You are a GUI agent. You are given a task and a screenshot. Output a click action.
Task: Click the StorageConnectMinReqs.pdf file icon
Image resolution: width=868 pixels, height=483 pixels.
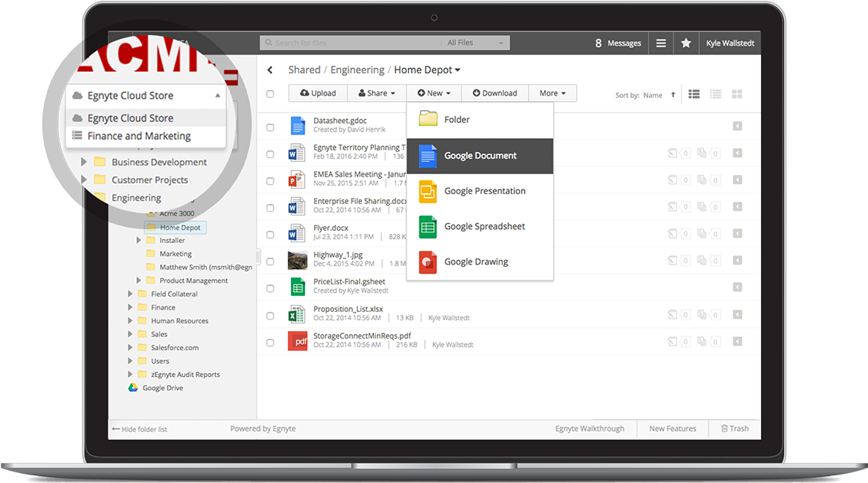pyautogui.click(x=297, y=340)
